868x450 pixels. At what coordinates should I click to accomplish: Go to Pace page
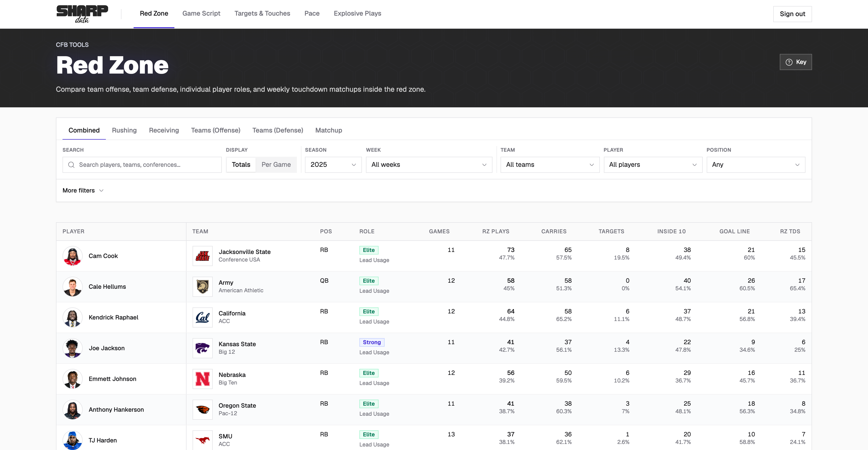(312, 13)
